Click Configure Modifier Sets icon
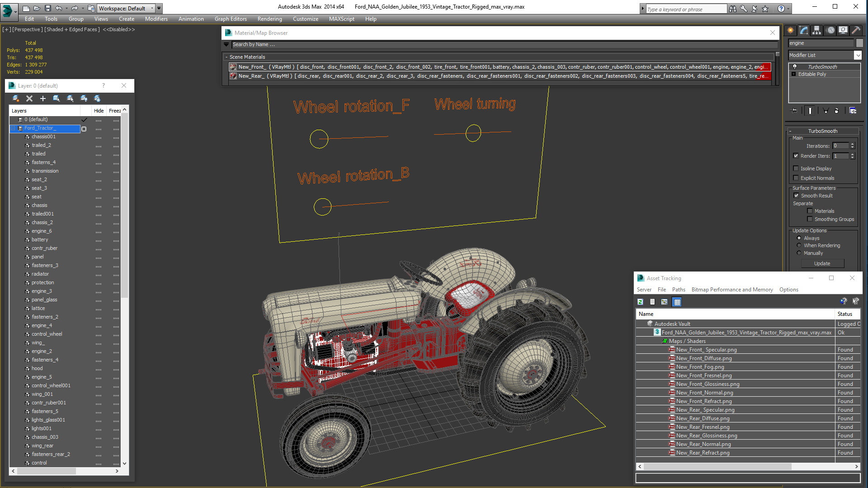Image resolution: width=868 pixels, height=488 pixels. coord(853,111)
